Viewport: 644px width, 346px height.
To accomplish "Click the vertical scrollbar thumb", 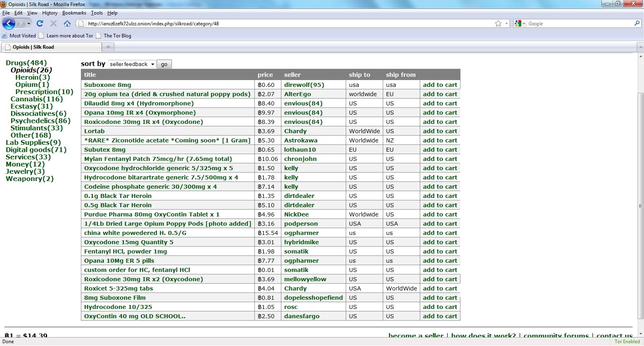I will pyautogui.click(x=641, y=206).
